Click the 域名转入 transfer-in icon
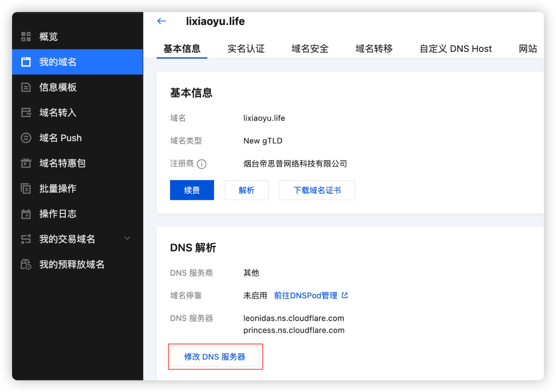This screenshot has height=392, width=556. coord(26,112)
